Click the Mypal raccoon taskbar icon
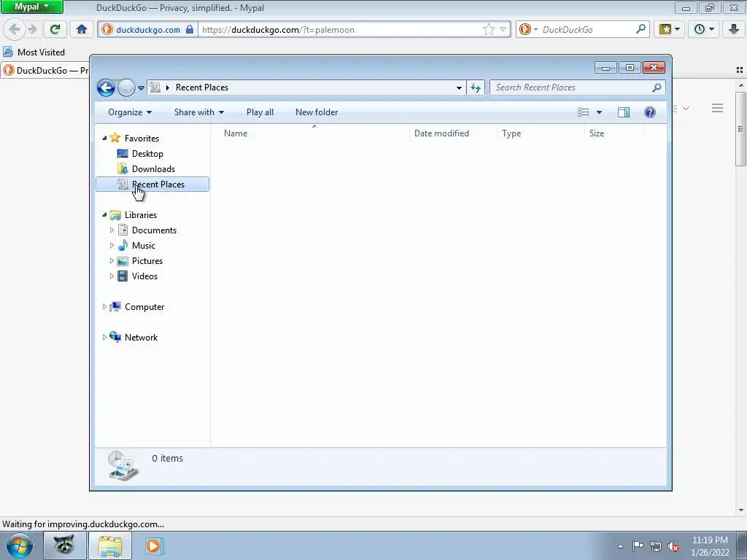This screenshot has width=747, height=560. [64, 545]
